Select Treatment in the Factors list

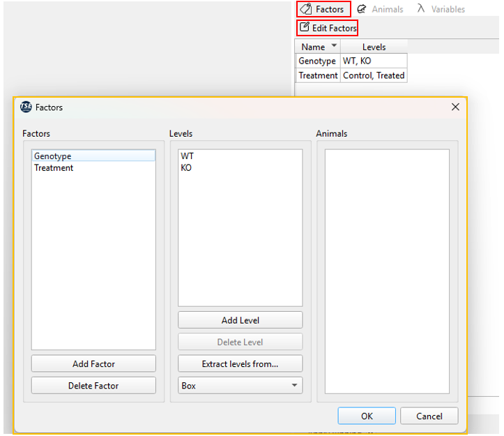point(54,167)
